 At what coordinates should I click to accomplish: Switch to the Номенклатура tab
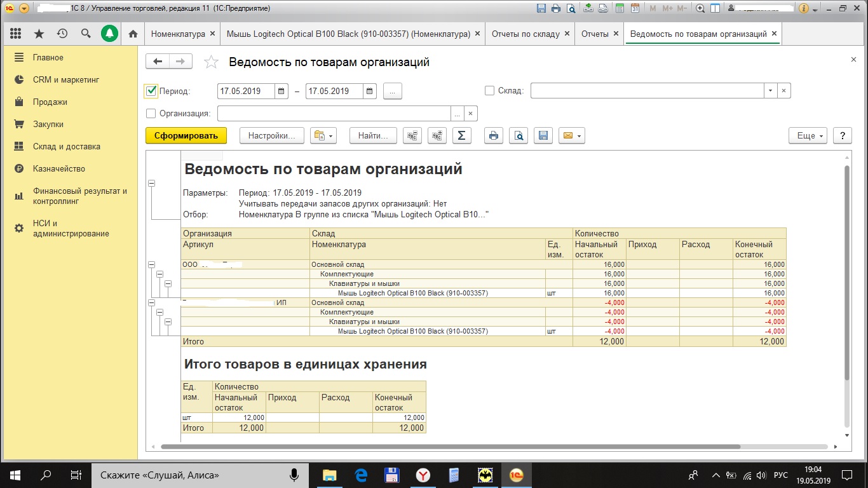(x=178, y=34)
